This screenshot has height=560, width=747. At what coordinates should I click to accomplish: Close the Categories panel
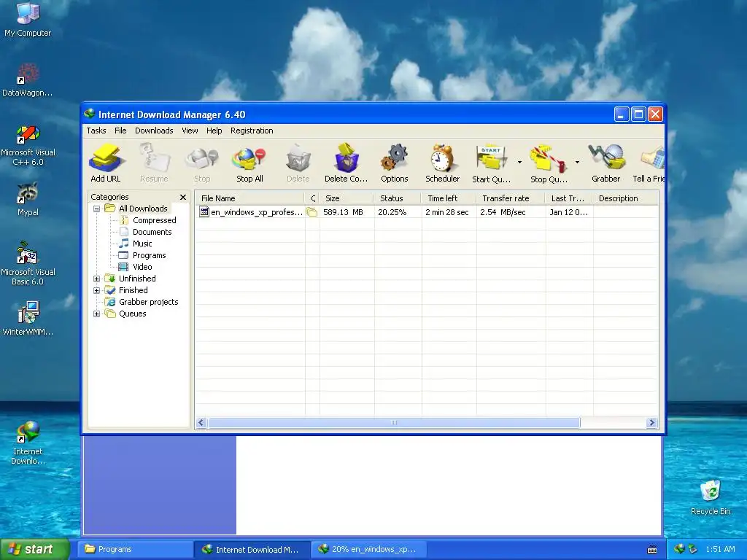pos(183,197)
